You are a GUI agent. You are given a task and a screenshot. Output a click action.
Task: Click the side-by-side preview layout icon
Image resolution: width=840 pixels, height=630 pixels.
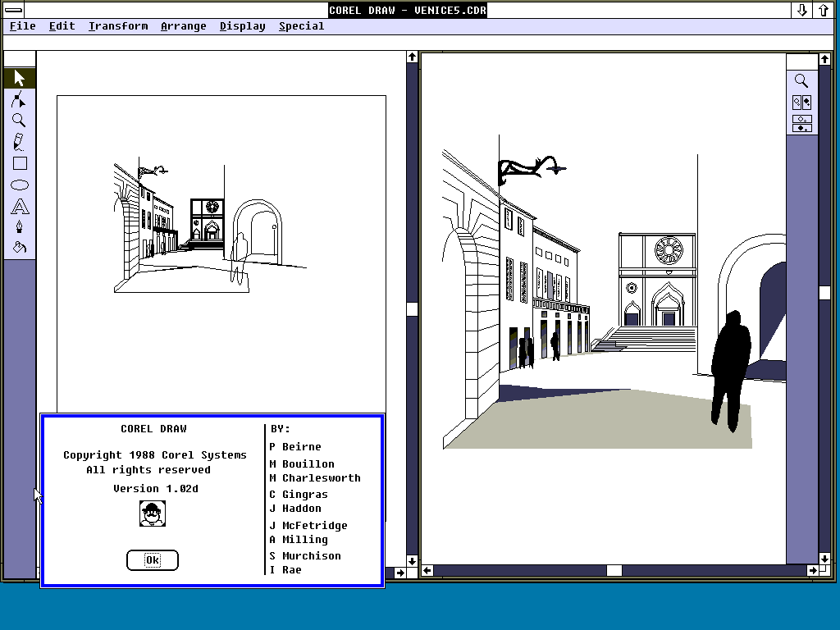click(x=802, y=103)
